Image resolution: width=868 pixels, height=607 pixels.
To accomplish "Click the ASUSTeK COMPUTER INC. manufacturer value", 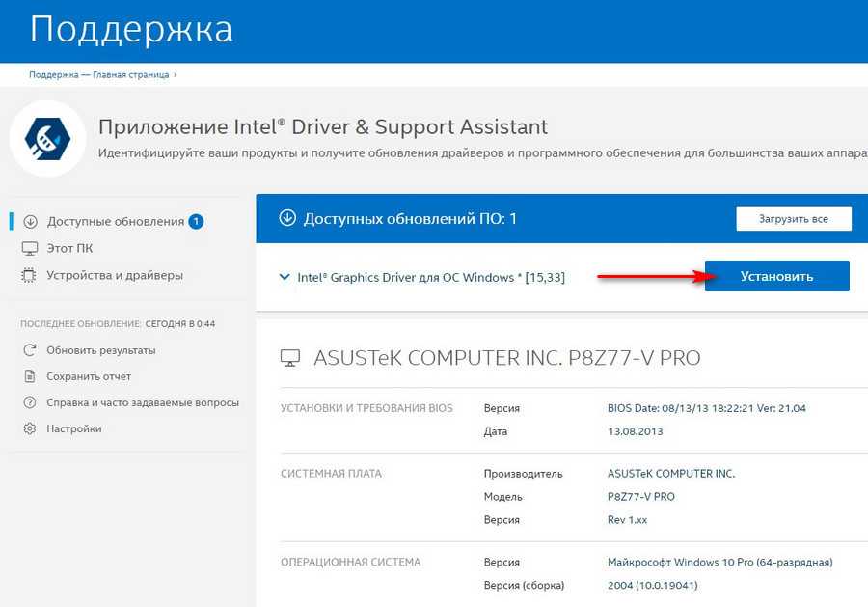I will tap(671, 474).
